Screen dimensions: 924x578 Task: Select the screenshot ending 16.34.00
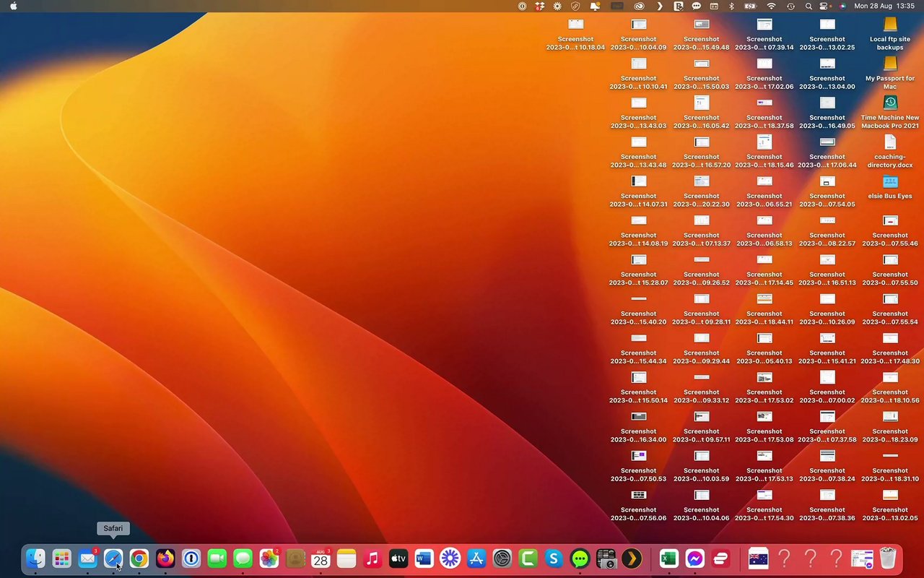tap(639, 426)
